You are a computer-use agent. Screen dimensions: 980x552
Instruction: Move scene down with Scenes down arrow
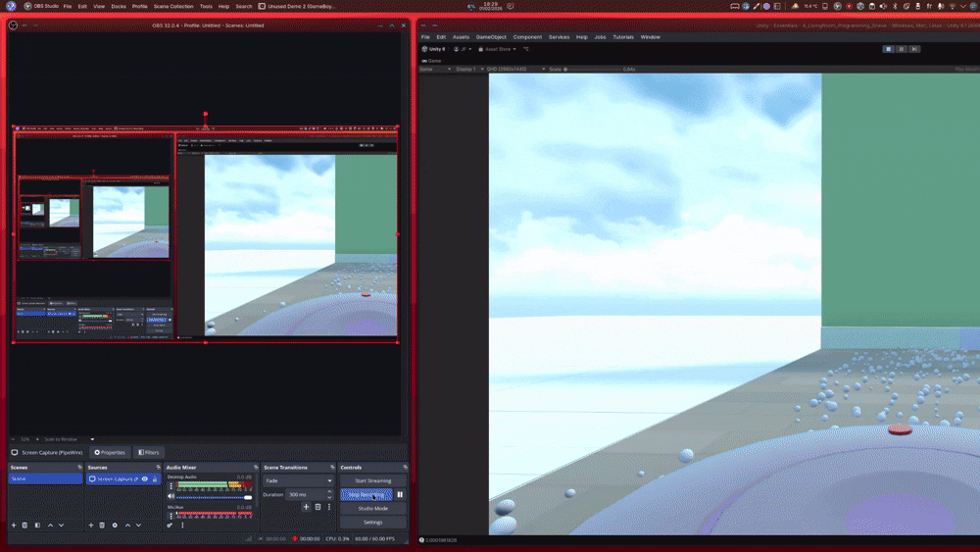[61, 526]
